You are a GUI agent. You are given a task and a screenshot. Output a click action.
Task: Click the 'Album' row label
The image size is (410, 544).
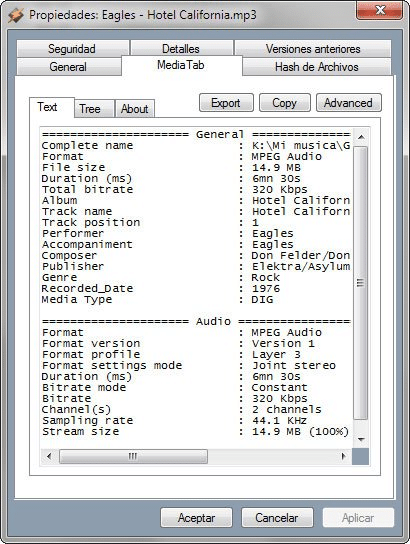60,201
